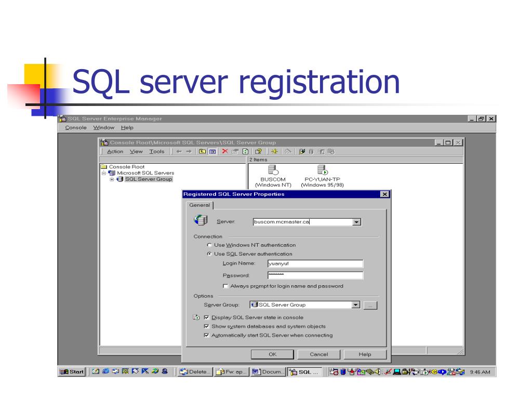Click the Console Root folder icon in tree
Screen dimensions: 532x399
[104, 167]
